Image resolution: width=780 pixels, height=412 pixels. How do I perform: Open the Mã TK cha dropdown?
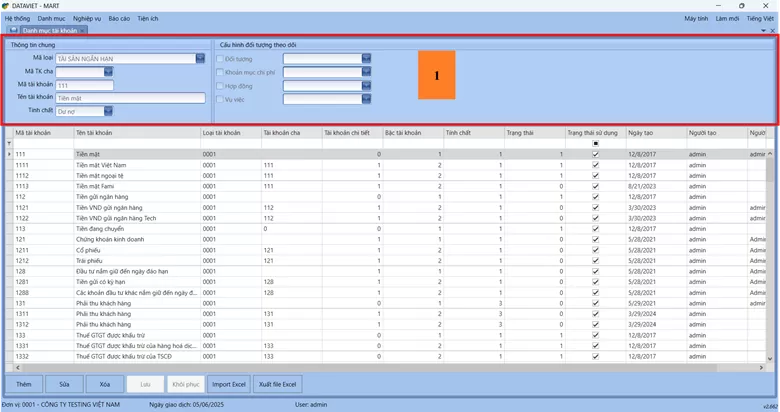(x=108, y=72)
